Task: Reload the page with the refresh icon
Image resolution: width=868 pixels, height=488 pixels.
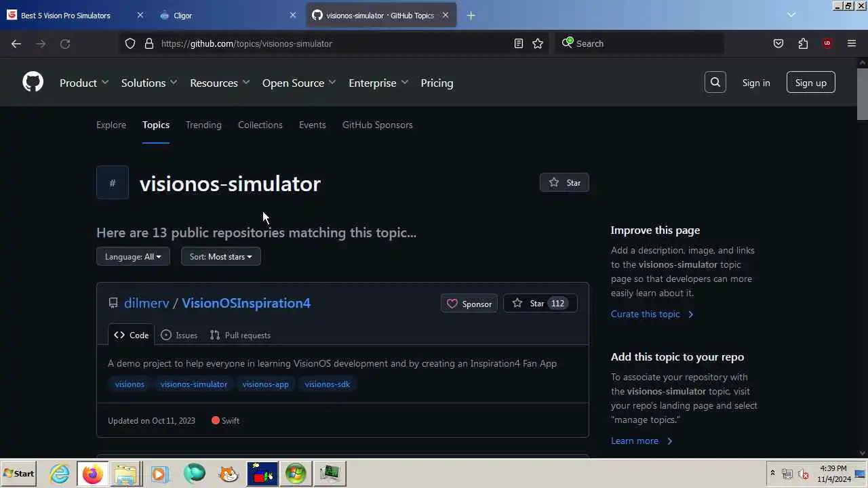Action: pos(65,43)
